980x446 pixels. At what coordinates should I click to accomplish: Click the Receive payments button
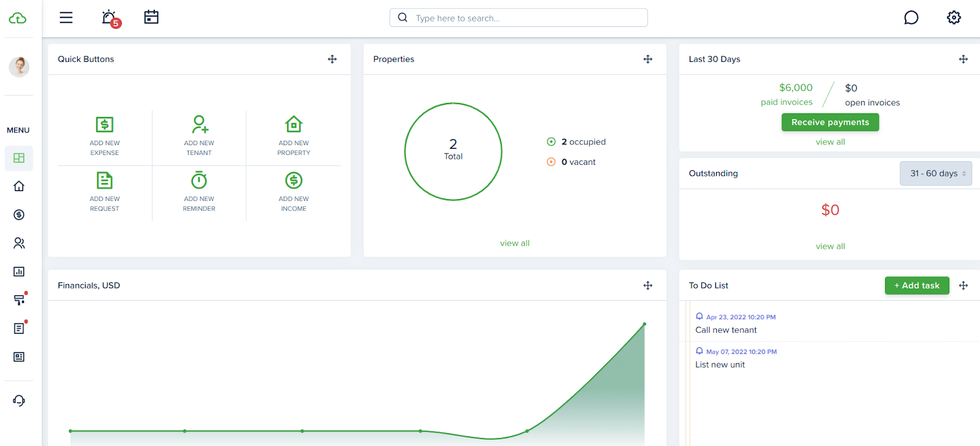point(830,123)
